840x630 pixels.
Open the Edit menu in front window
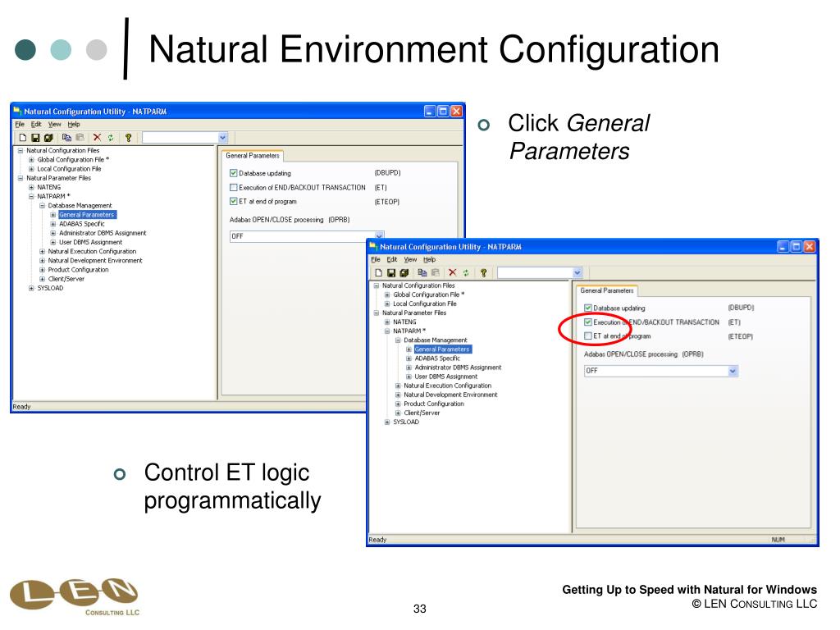(x=392, y=259)
